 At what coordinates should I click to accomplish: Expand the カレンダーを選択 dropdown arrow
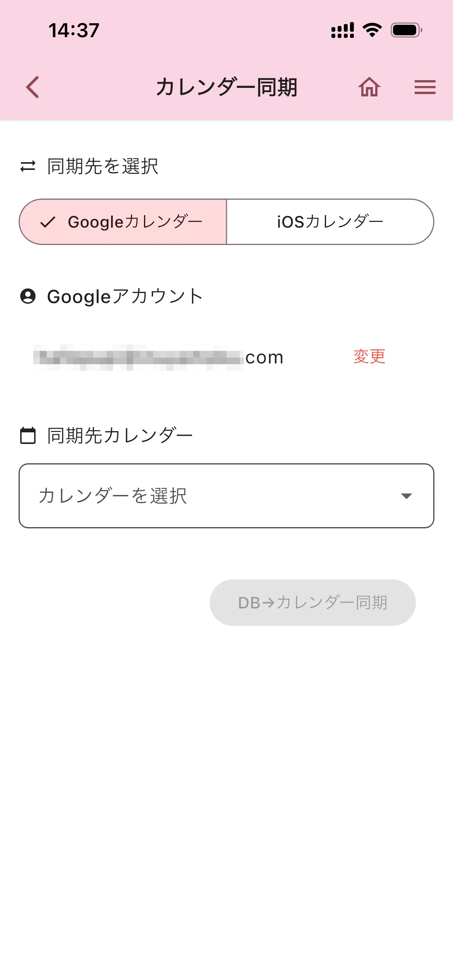point(406,496)
